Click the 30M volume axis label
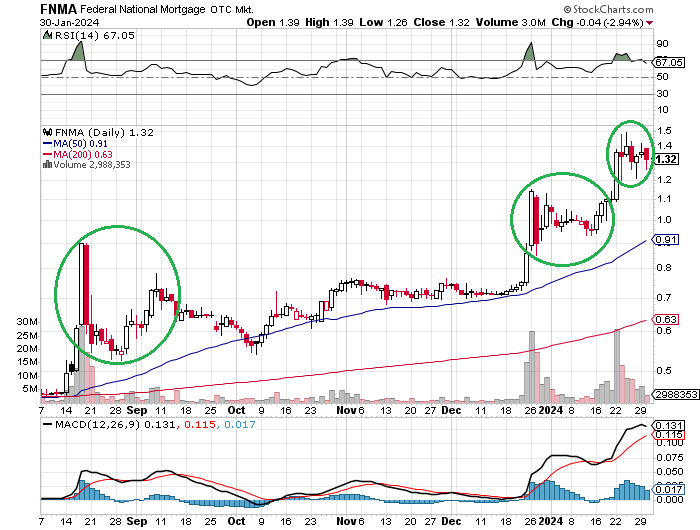Image resolution: width=700 pixels, height=530 pixels. click(27, 322)
